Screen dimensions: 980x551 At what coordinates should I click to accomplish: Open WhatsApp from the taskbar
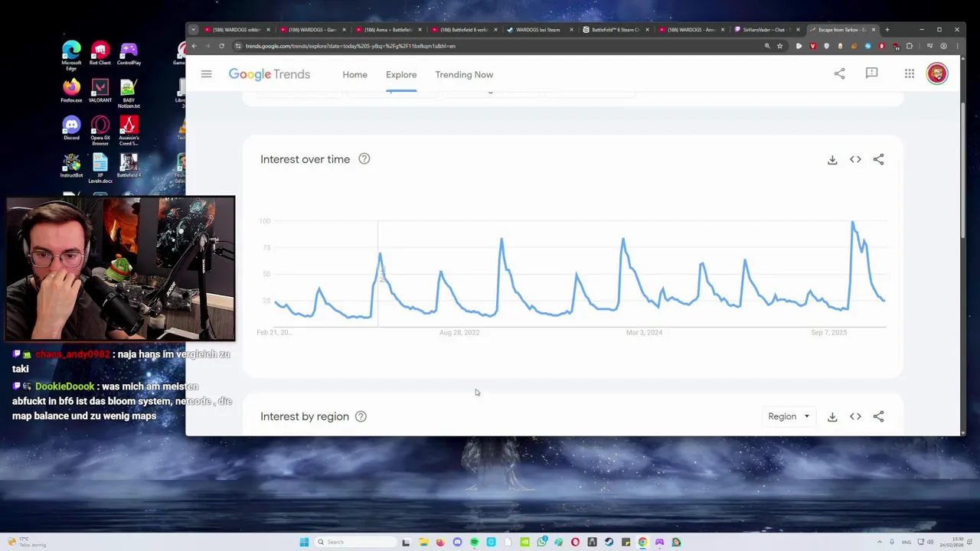[541, 543]
